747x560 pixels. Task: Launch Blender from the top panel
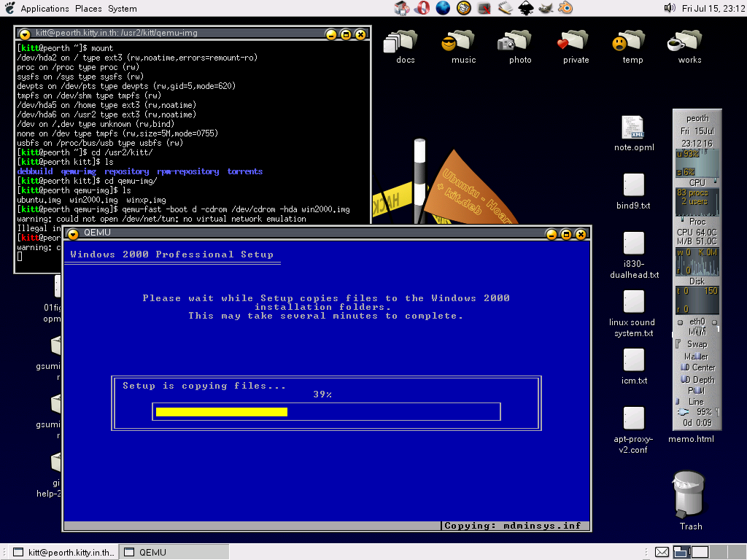point(565,8)
